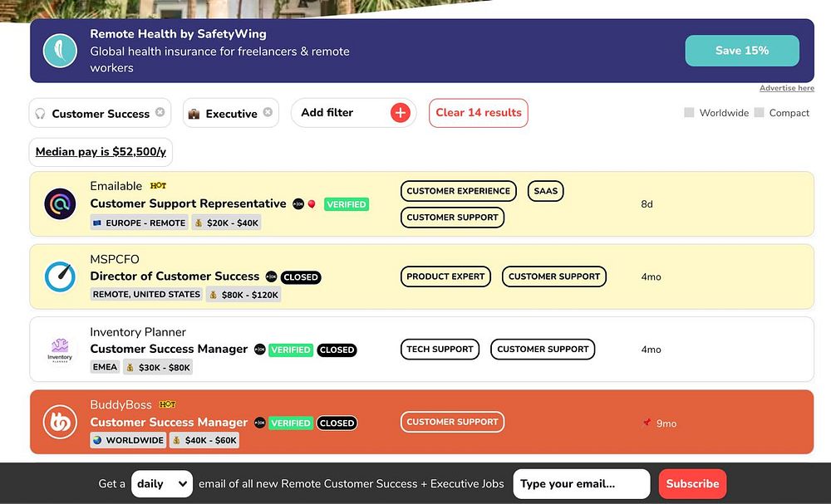Click the VERIFIED badge on Inventory Planner listing
The image size is (831, 504).
(291, 350)
